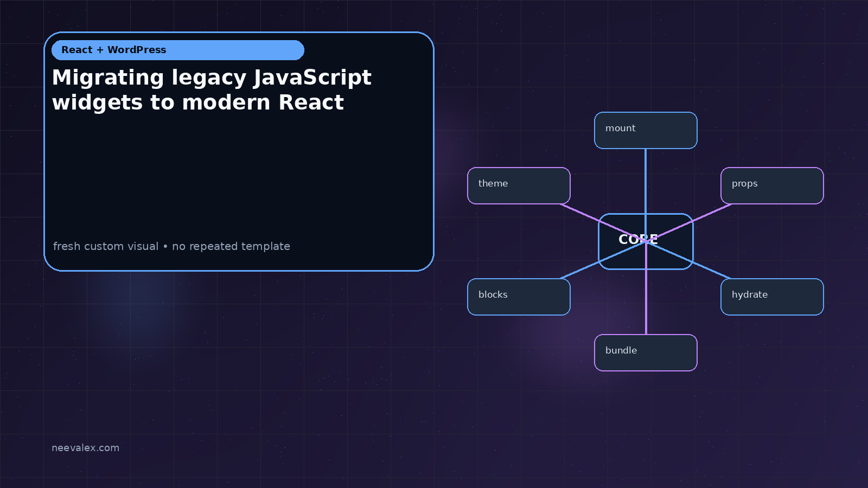This screenshot has height=488, width=868.
Task: Select the blocks node
Action: click(x=519, y=297)
